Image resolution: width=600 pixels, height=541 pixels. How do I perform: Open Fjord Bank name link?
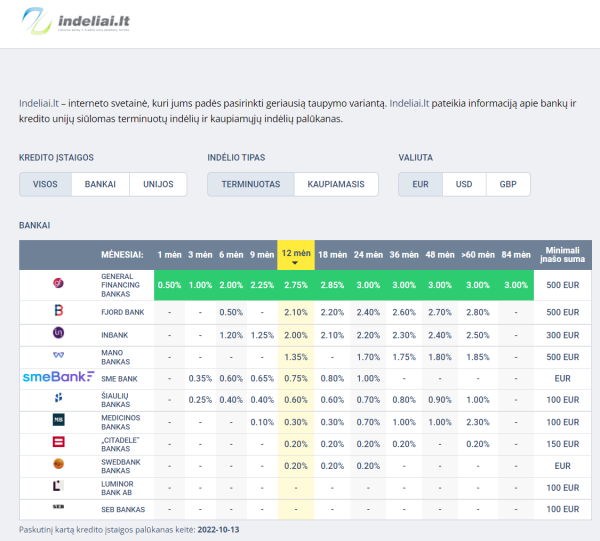tap(123, 312)
